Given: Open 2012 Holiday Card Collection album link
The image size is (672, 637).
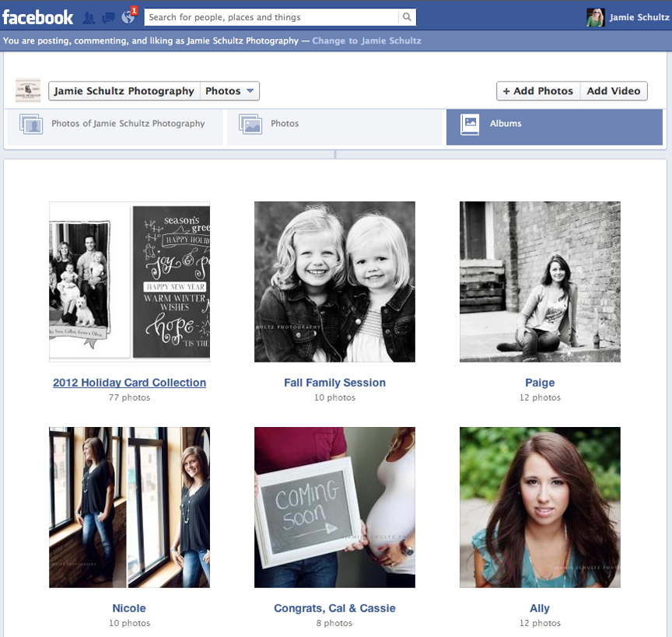Looking at the screenshot, I should [x=129, y=383].
